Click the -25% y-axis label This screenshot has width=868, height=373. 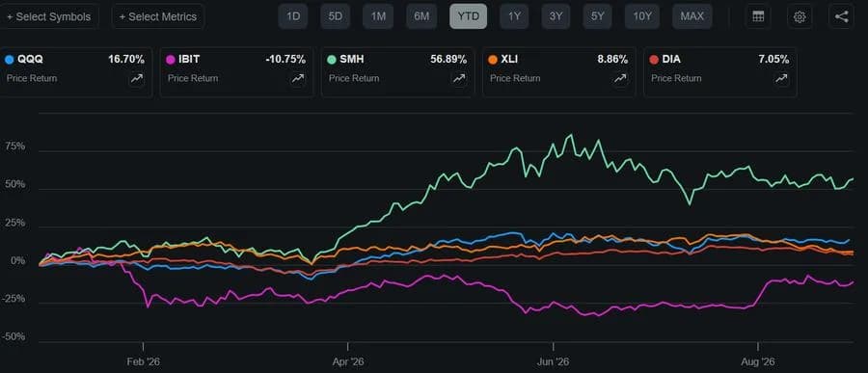tap(14, 299)
